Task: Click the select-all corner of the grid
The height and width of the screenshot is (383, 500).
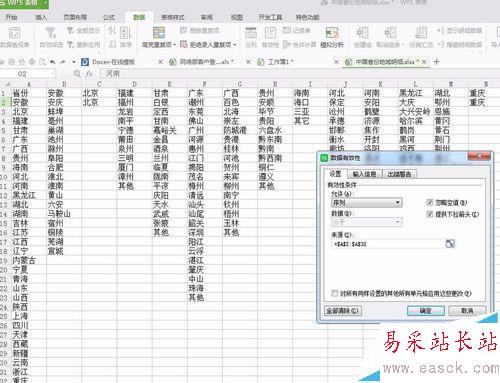Action: tap(6, 84)
